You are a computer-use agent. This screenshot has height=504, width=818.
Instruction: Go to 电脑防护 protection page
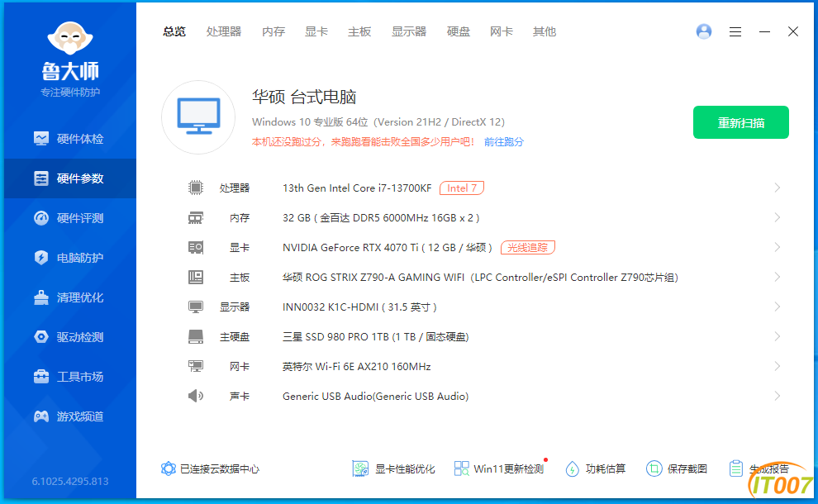[x=70, y=258]
